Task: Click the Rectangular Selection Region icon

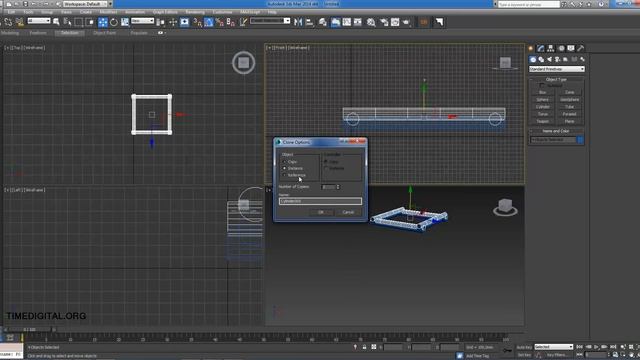Action: coord(79,22)
